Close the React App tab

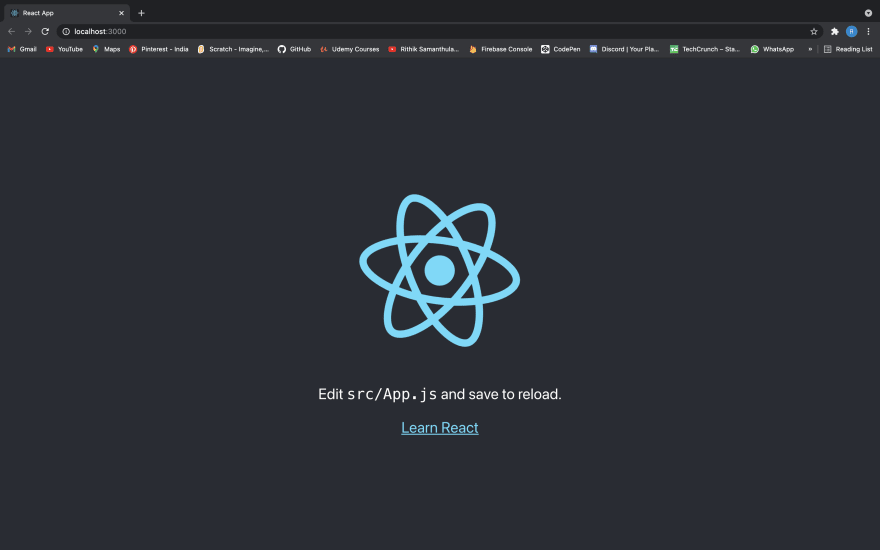point(121,13)
